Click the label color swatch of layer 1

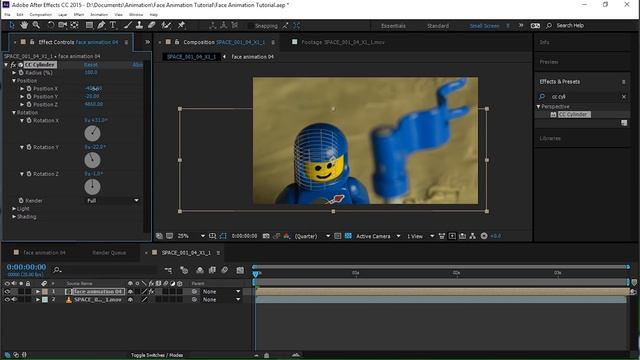pyautogui.click(x=45, y=291)
